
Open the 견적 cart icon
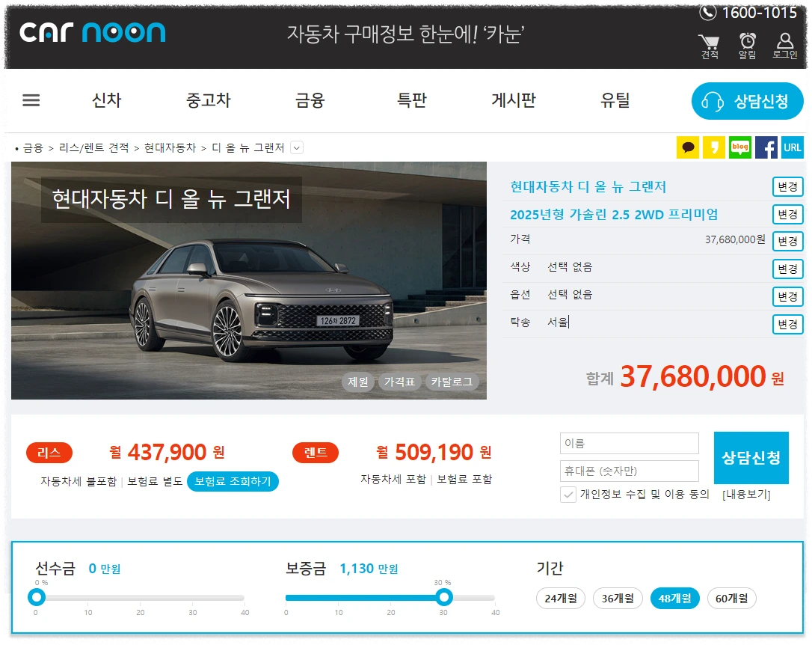(708, 41)
